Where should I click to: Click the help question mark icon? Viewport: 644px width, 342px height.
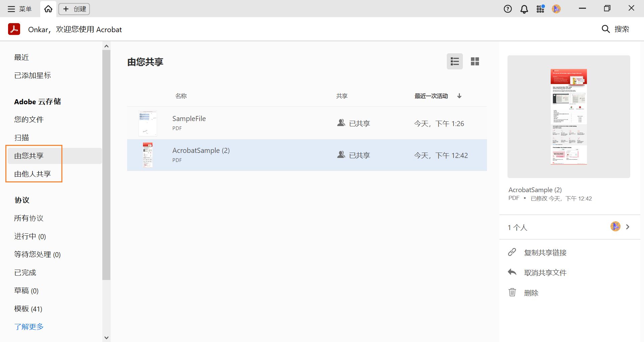click(508, 9)
